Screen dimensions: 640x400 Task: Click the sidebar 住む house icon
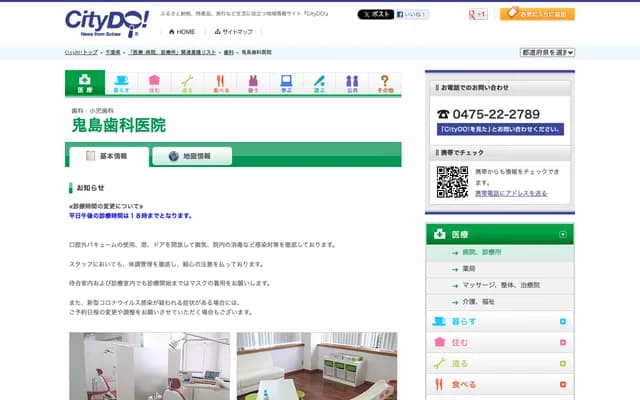tap(439, 342)
